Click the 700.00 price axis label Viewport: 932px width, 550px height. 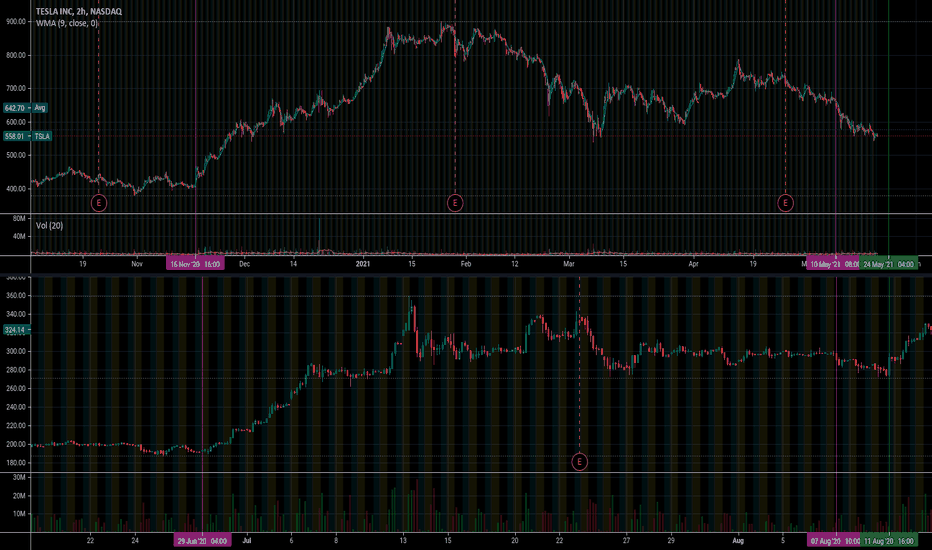tap(16, 89)
